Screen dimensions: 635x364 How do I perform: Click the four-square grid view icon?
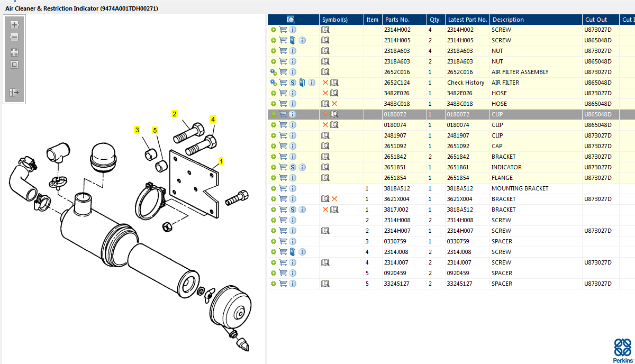tap(14, 52)
